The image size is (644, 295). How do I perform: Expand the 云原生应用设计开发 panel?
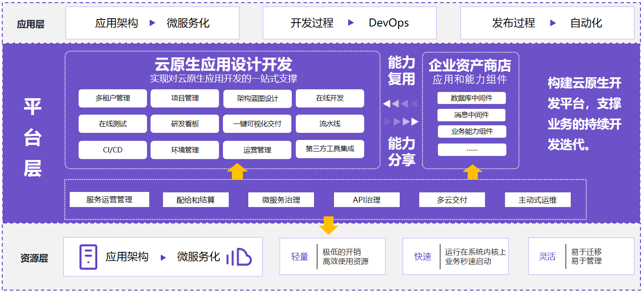point(221,65)
